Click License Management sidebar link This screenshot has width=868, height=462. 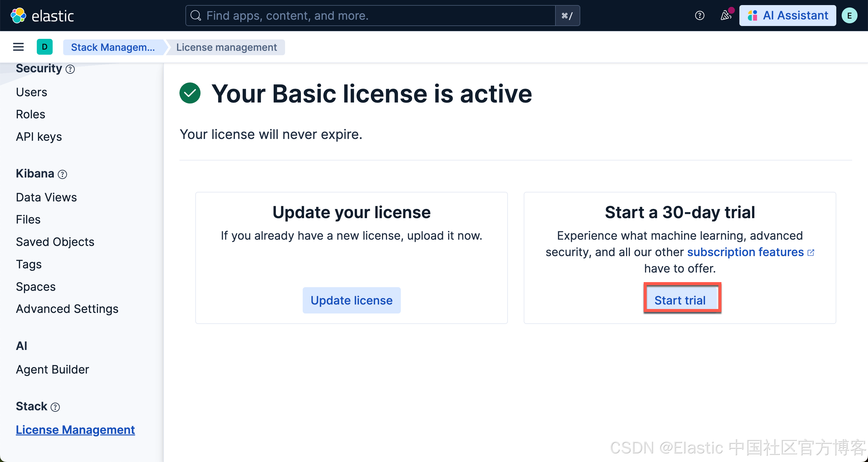coord(75,430)
